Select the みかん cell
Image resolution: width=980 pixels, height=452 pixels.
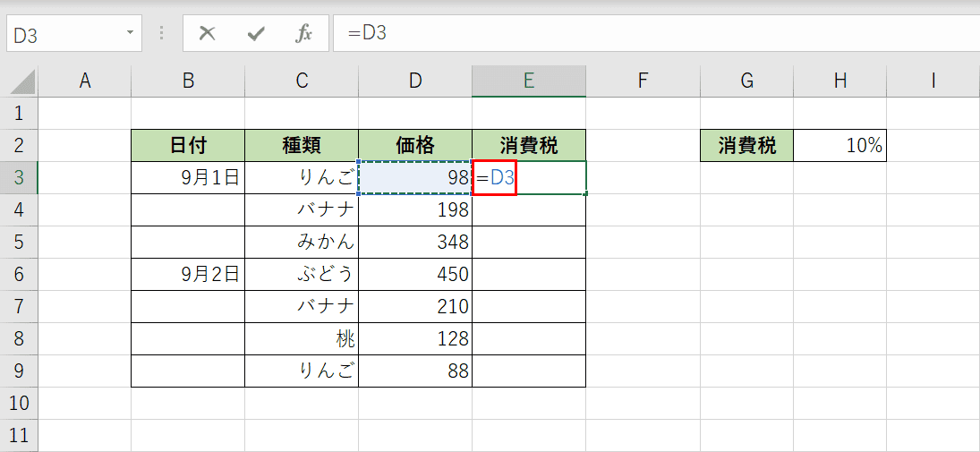(302, 243)
